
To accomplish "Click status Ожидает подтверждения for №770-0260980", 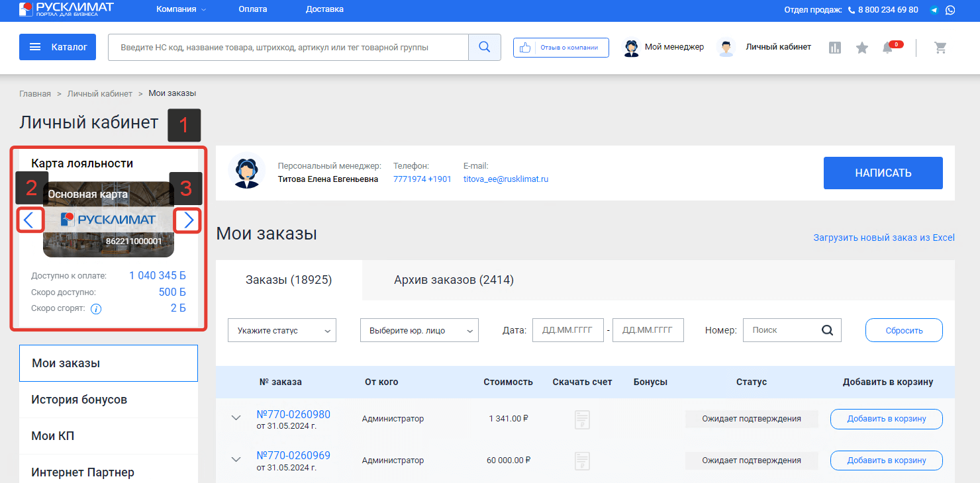I will (752, 419).
